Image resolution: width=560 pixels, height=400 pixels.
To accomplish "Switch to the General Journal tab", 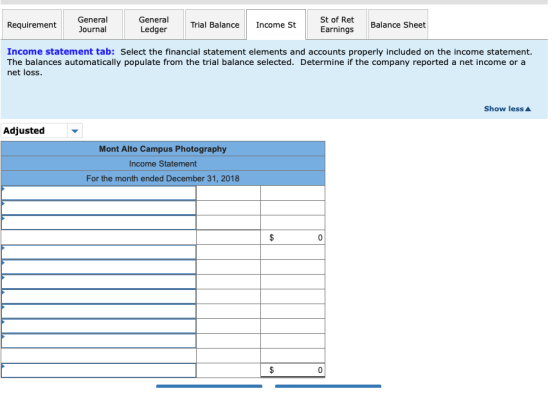I will (93, 25).
